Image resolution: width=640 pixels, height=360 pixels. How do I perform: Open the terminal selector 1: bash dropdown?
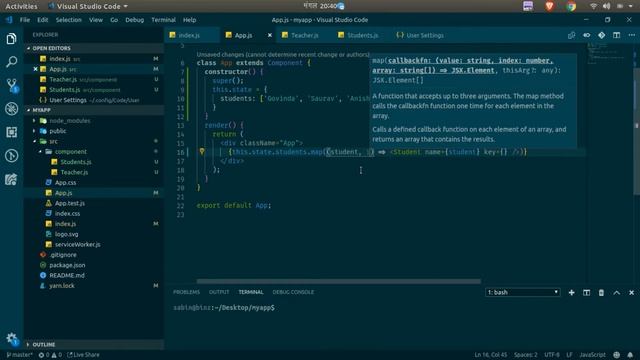[x=522, y=293]
